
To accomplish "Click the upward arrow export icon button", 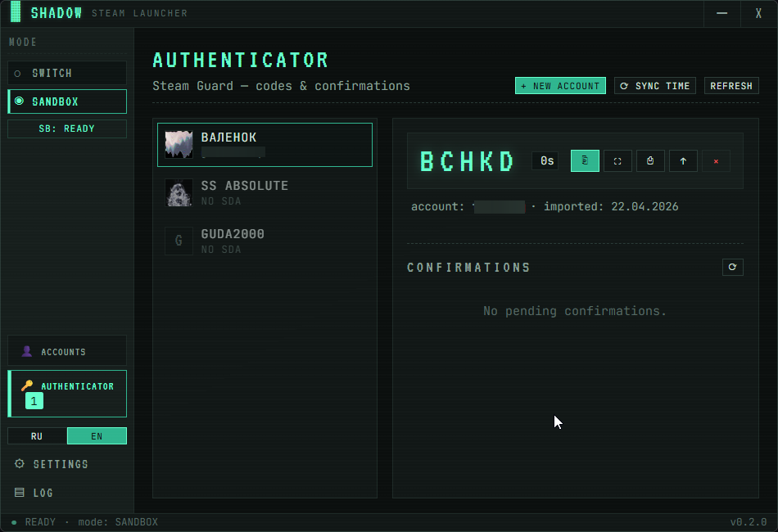I will pyautogui.click(x=683, y=161).
